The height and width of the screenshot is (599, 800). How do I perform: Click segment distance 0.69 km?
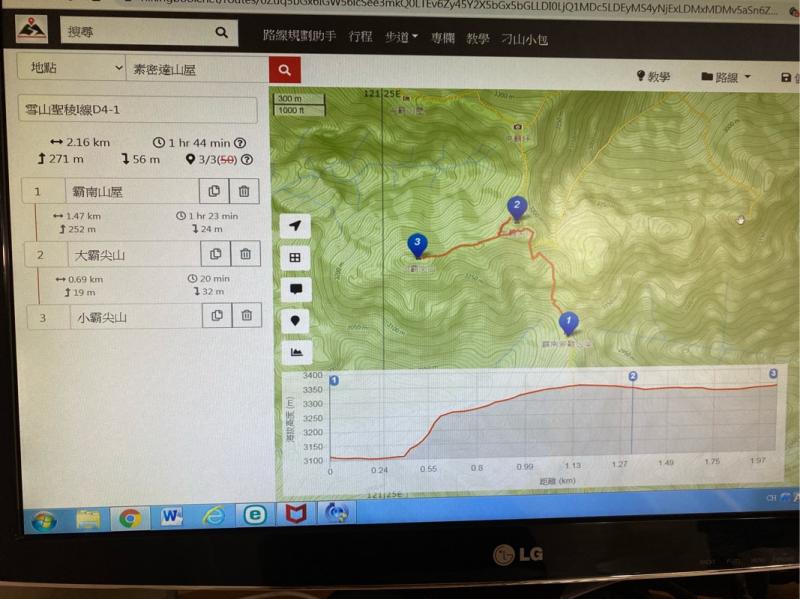click(80, 279)
